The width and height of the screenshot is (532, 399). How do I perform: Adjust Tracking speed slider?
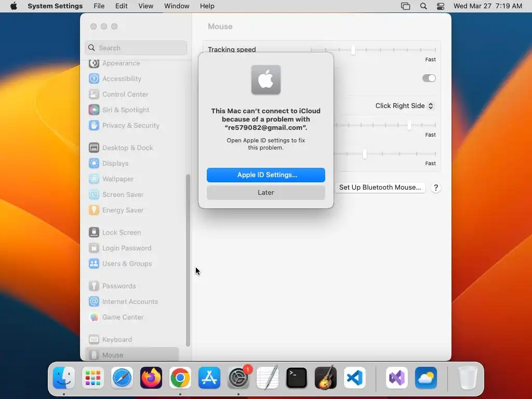(353, 50)
